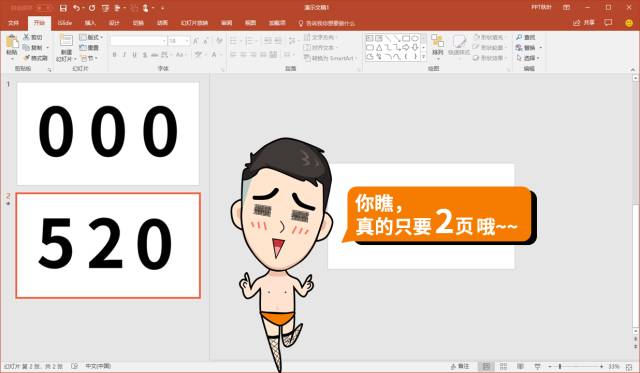Collapse the ribbon with chevron arrow

tap(633, 70)
